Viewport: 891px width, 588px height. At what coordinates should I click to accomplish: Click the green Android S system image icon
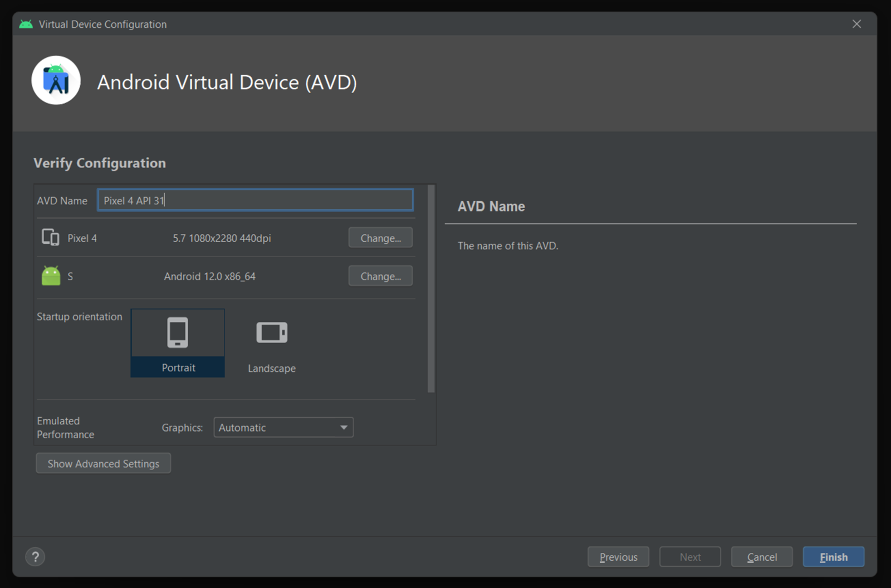pos(51,276)
